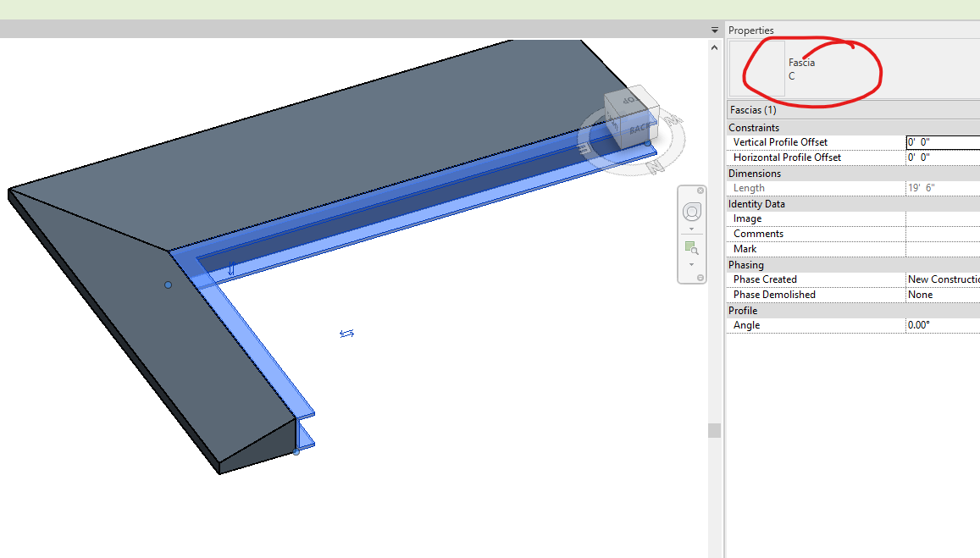Open the Phase Demolished None dropdown
The height and width of the screenshot is (558, 980).
tap(943, 295)
